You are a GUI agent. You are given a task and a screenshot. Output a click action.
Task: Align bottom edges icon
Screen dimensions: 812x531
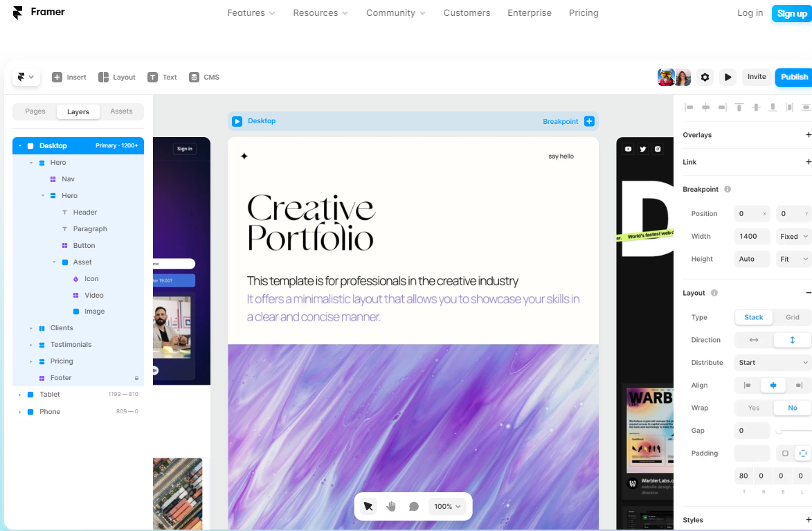point(773,107)
